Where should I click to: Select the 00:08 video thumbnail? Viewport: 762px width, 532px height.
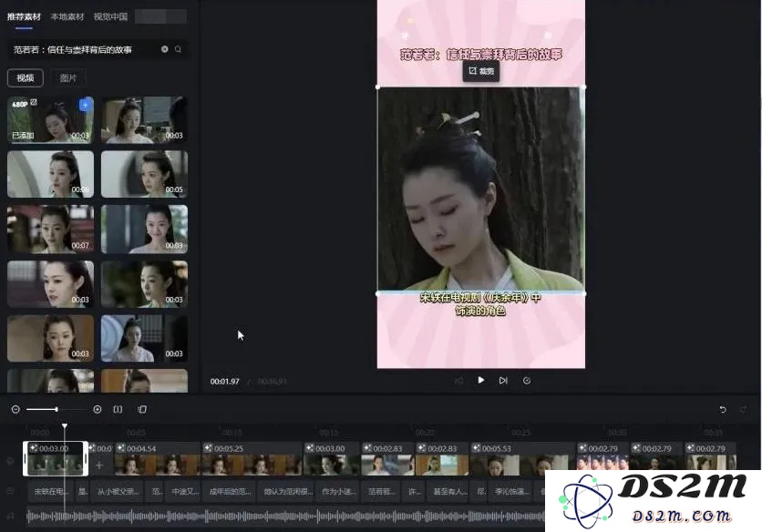point(50,174)
